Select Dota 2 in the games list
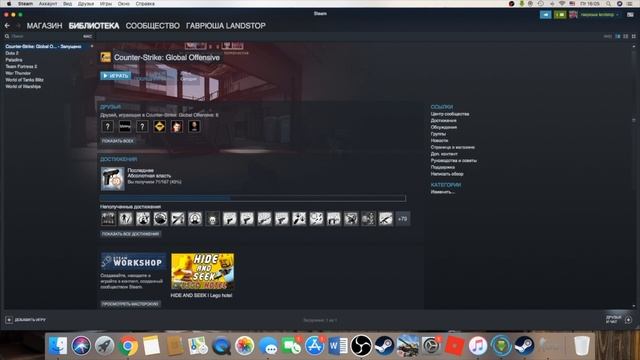 tap(12, 53)
